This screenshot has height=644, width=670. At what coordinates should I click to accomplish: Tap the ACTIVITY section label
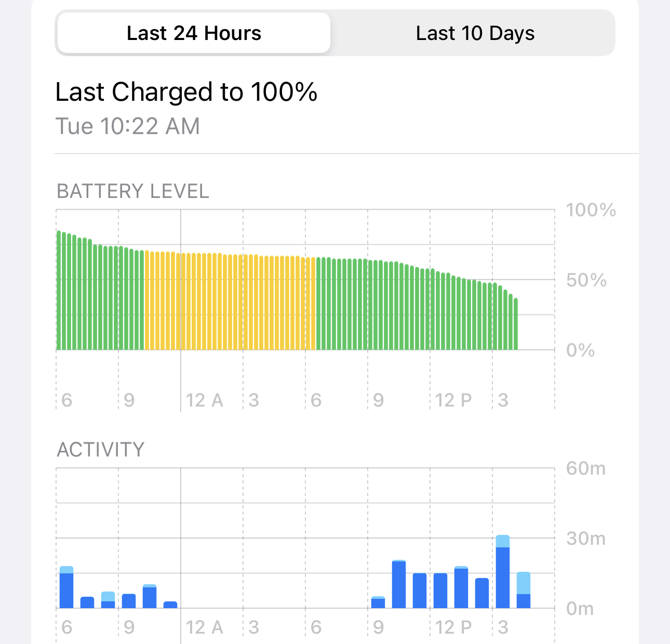101,450
